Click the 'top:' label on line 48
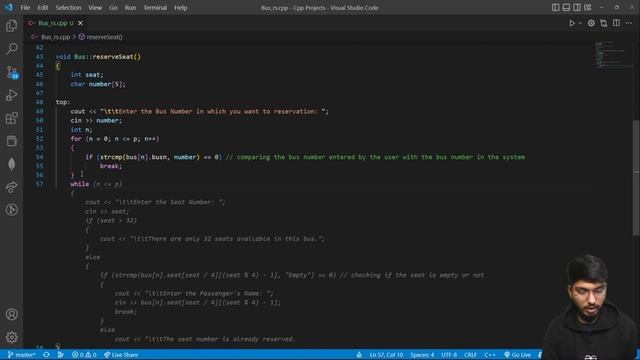640x360 pixels. pos(63,102)
